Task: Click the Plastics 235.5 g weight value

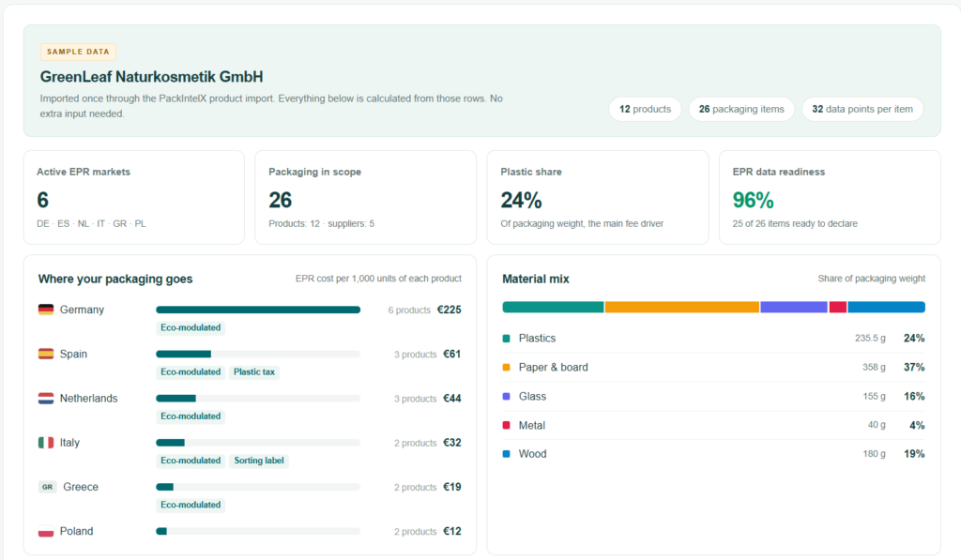Action: click(870, 339)
